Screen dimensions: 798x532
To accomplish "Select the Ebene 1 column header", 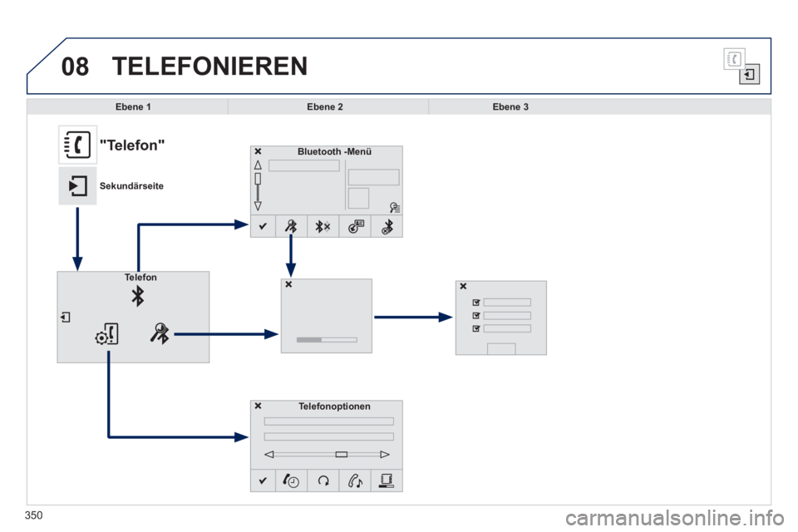I will coord(133,107).
